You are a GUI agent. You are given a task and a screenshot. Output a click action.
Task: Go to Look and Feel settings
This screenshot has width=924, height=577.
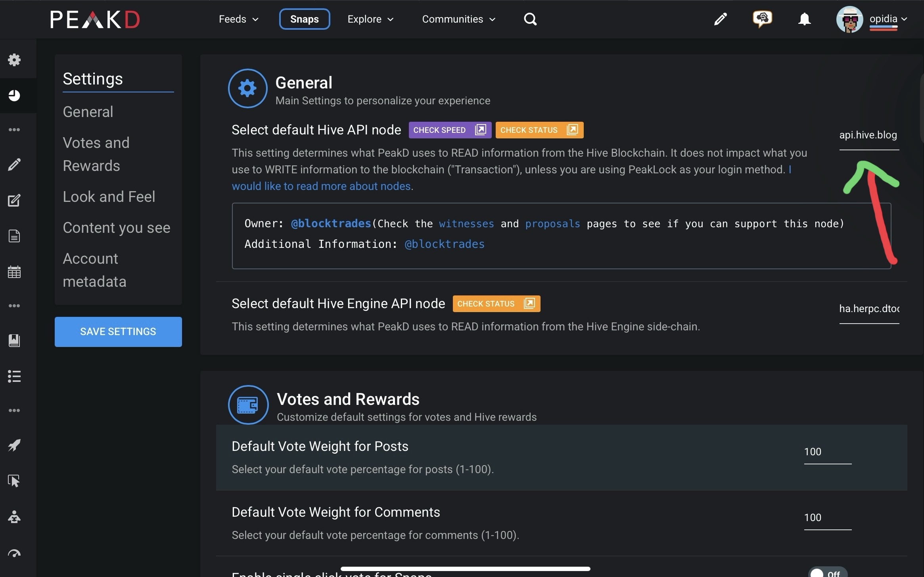109,197
